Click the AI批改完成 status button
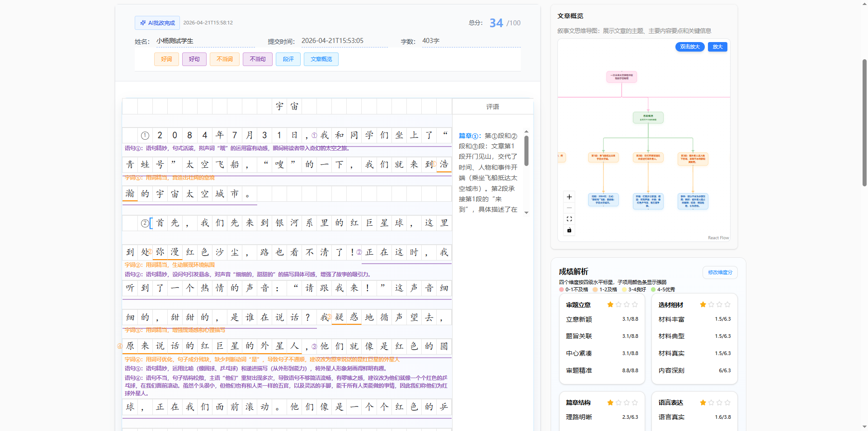Image resolution: width=868 pixels, height=431 pixels. pos(157,23)
